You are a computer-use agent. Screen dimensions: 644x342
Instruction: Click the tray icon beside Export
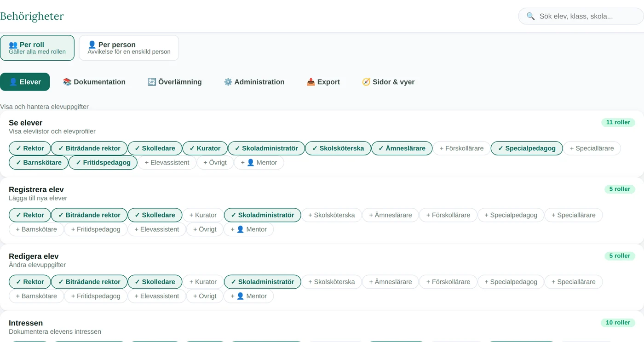(x=311, y=82)
